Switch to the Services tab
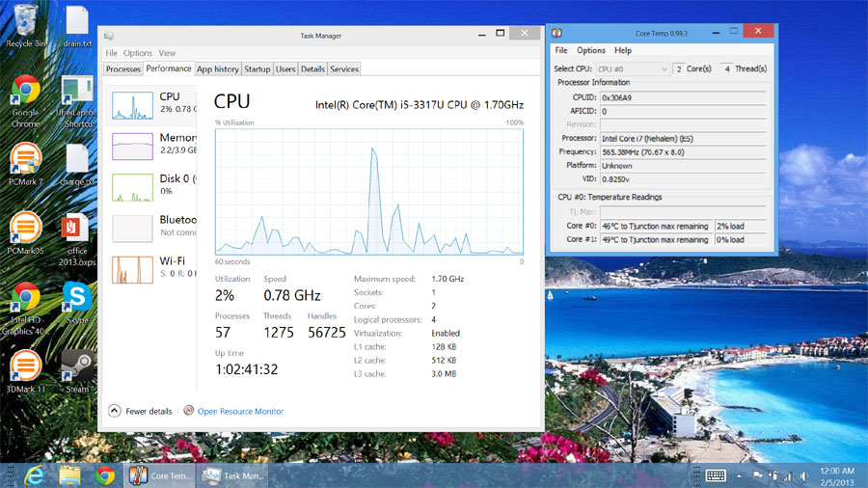Screen dimensions: 868x488 [344, 69]
